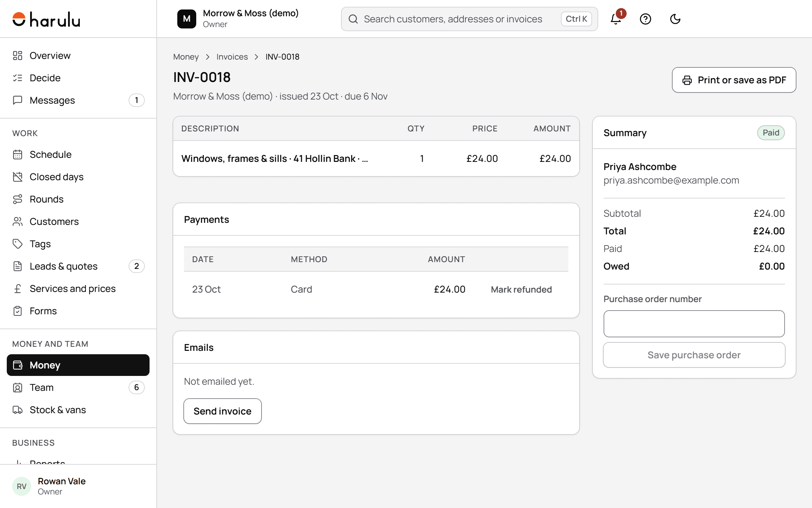Click the Stock & vans truck icon
The image size is (812, 508).
click(x=18, y=410)
